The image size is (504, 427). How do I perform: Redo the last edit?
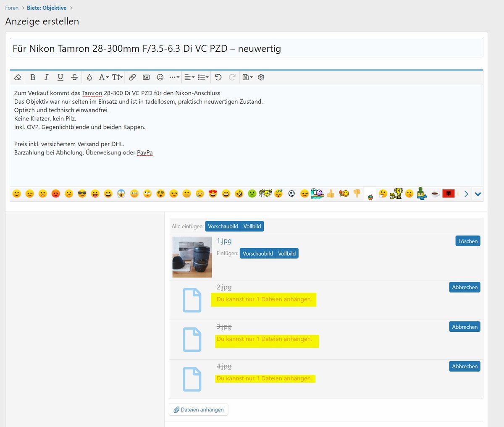pos(232,77)
